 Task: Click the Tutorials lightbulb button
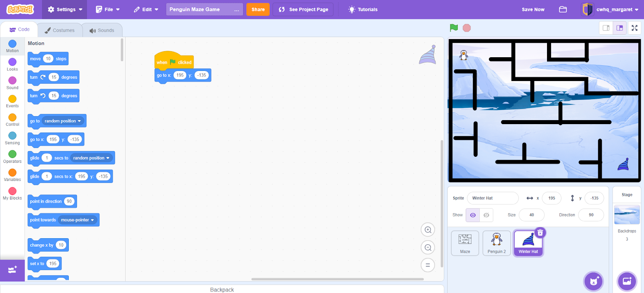click(x=363, y=9)
